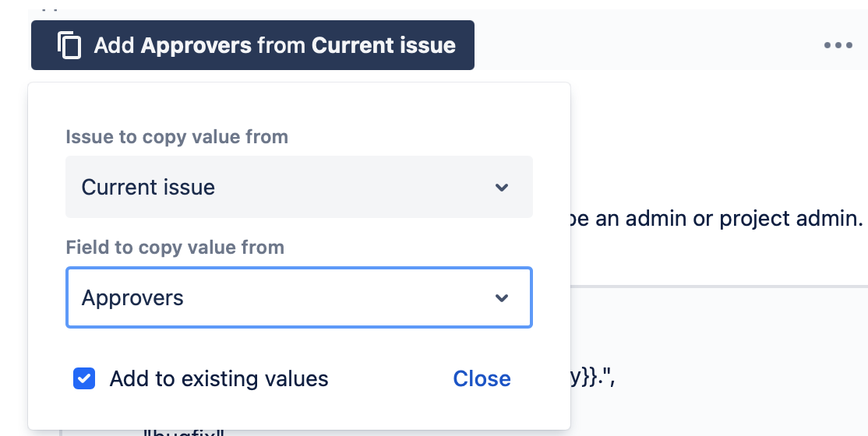The width and height of the screenshot is (868, 436).
Task: Click the downward chevron in Current issue selector
Action: [502, 188]
